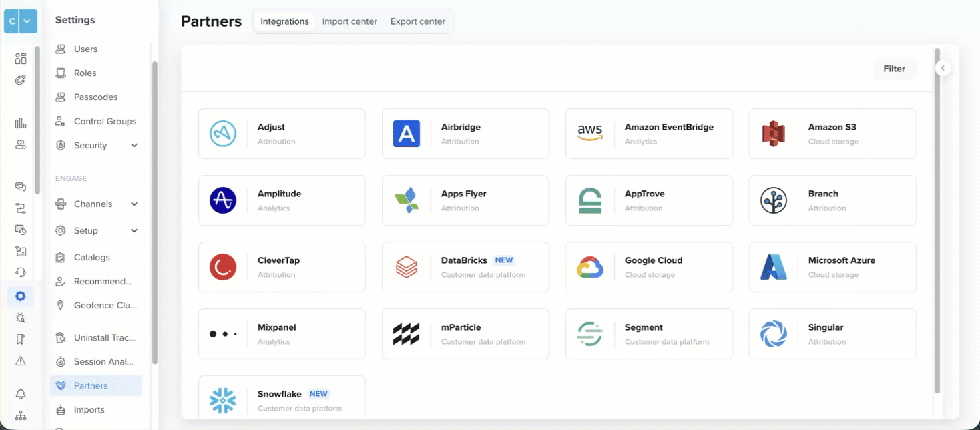Select the audiences people icon

click(x=20, y=144)
